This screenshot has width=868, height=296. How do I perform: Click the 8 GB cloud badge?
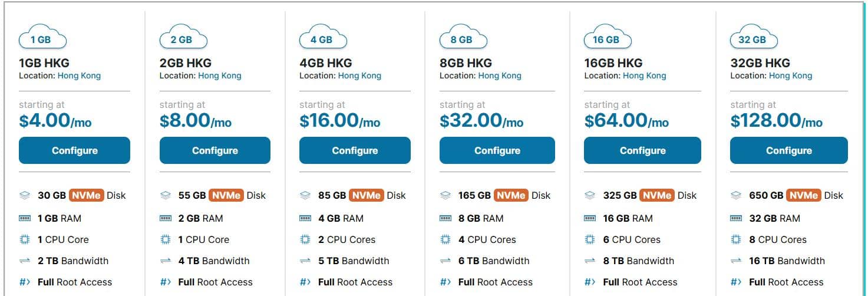point(463,39)
